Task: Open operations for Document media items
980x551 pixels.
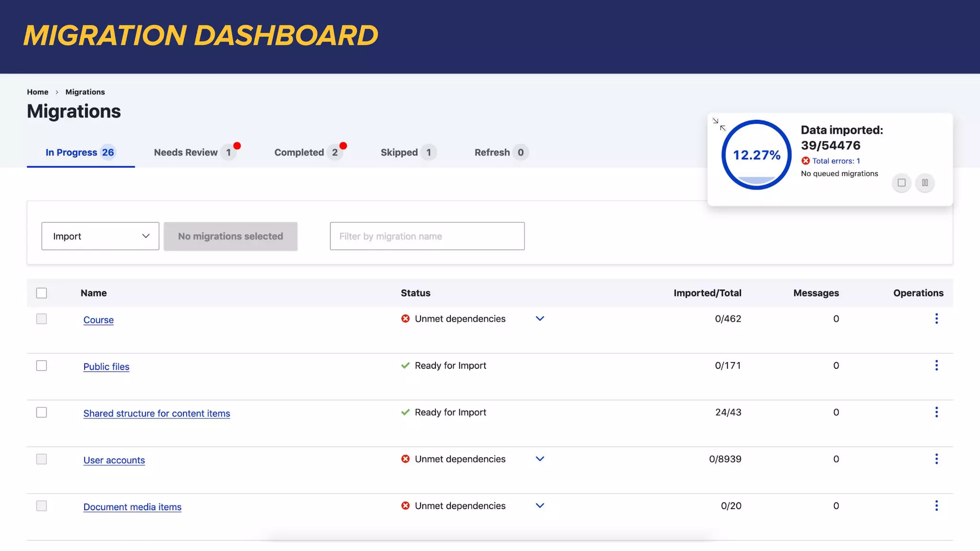Action: 936,506
